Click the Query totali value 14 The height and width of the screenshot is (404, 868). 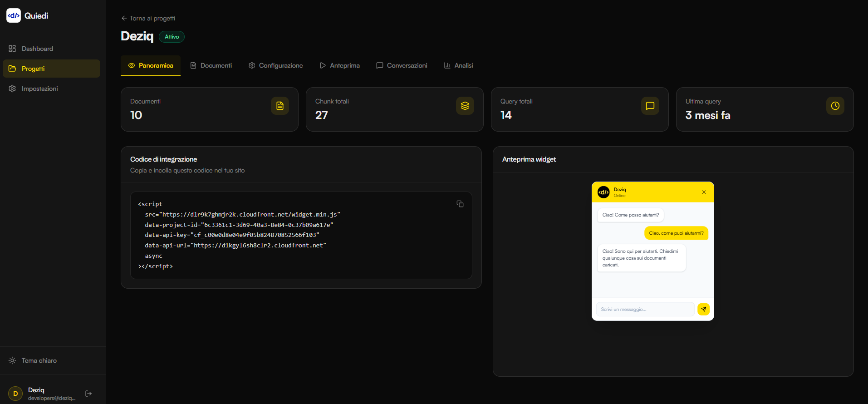[x=506, y=115]
